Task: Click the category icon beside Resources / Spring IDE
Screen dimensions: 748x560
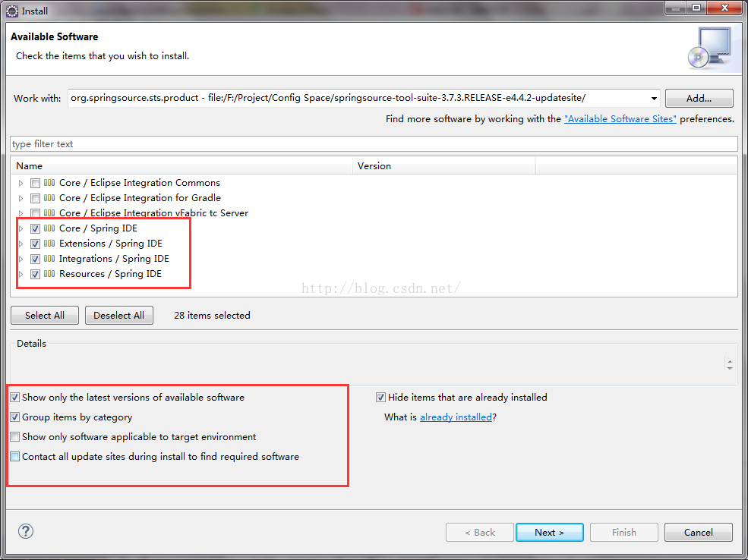Action: click(49, 274)
